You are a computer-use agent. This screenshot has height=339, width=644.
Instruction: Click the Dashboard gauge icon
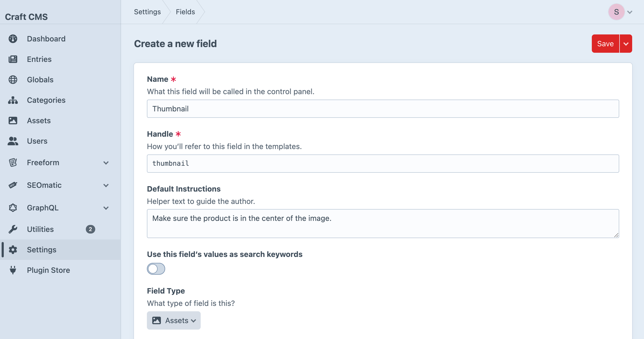tap(13, 39)
